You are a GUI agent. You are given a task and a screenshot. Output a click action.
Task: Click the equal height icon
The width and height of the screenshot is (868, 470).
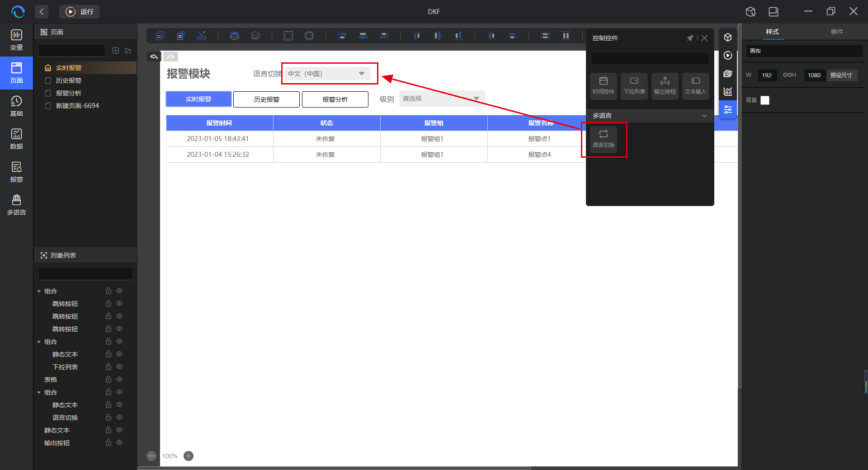tap(566, 36)
